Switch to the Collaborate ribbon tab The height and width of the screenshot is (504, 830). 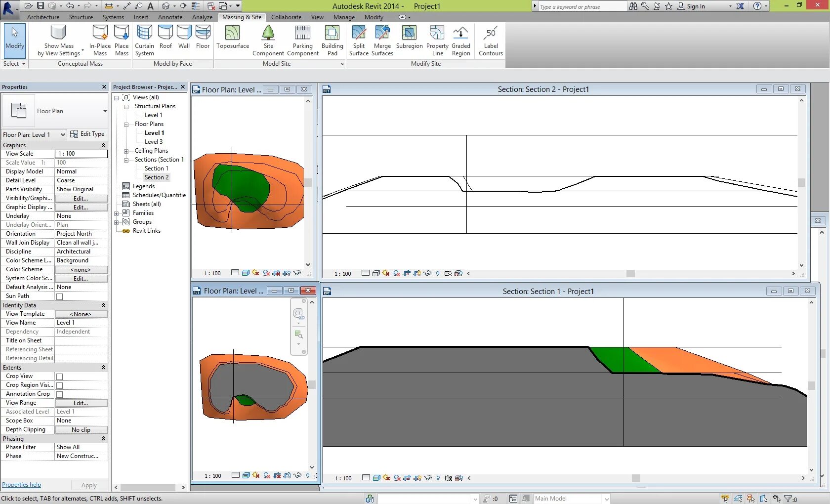coord(286,17)
